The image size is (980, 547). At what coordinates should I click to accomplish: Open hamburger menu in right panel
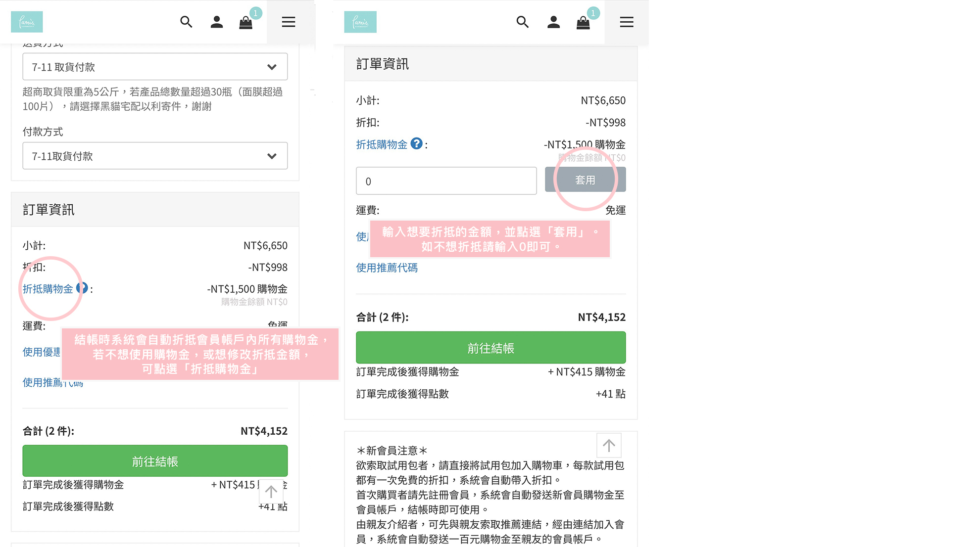[x=626, y=22]
